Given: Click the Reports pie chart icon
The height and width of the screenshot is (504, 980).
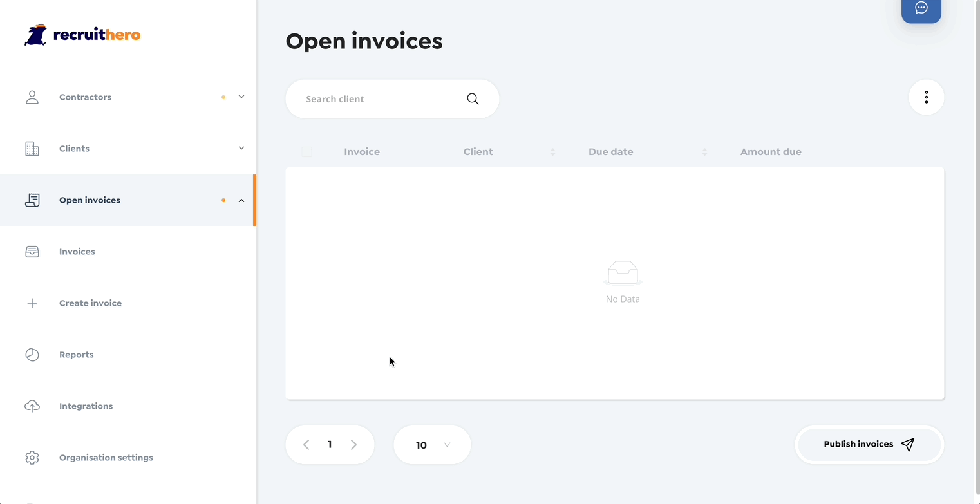Looking at the screenshot, I should [x=32, y=355].
